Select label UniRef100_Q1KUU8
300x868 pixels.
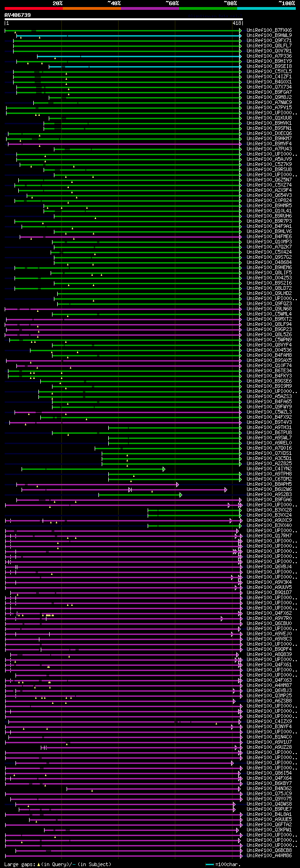(x=269, y=118)
